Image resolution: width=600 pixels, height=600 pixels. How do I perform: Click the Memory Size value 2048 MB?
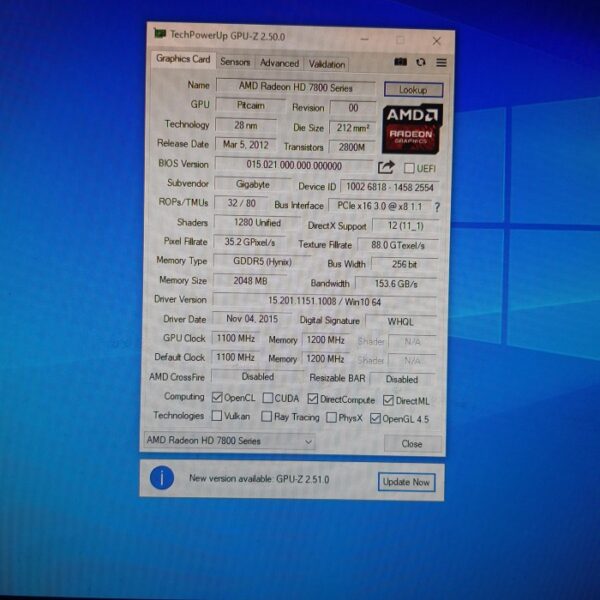click(x=250, y=281)
